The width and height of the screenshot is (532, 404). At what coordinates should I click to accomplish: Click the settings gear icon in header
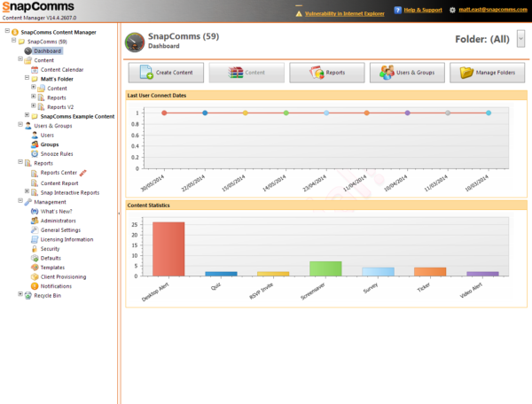(x=452, y=10)
